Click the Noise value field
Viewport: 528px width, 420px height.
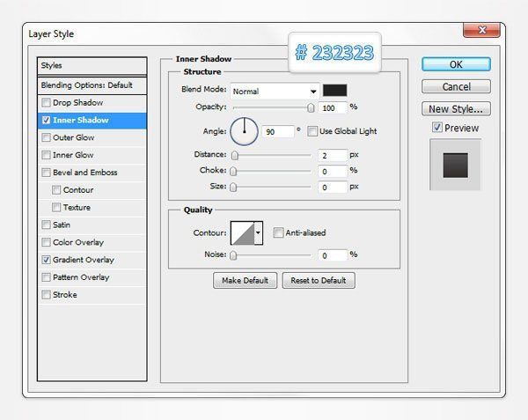(x=333, y=255)
